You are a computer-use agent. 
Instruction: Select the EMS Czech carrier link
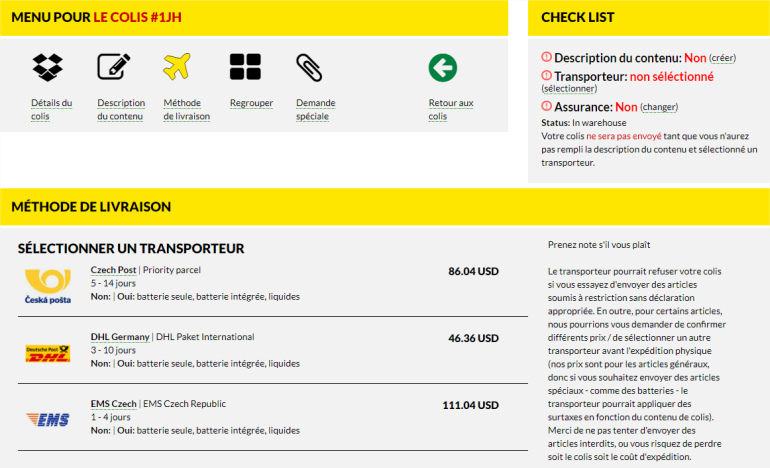pos(113,404)
